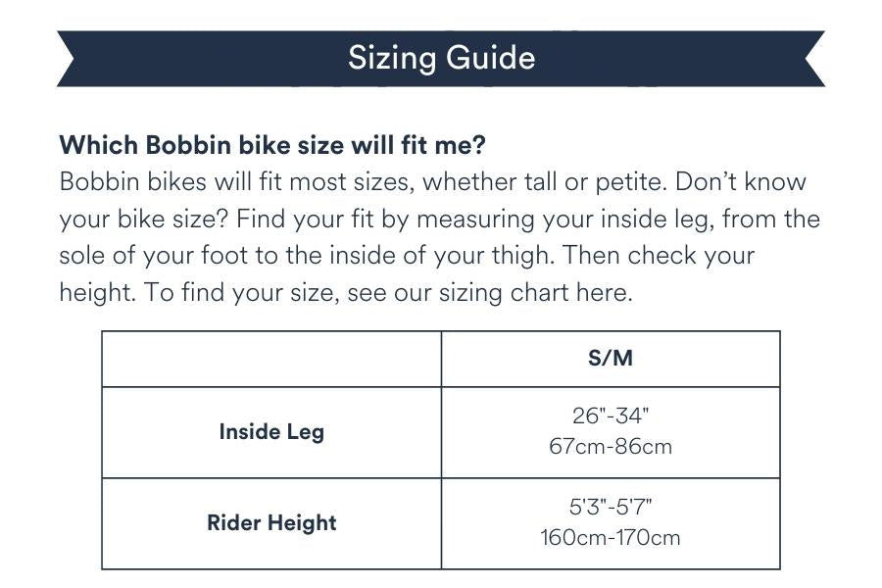This screenshot has width=882, height=588.
Task: Open the 'sizing chart here' text link
Action: [537, 293]
